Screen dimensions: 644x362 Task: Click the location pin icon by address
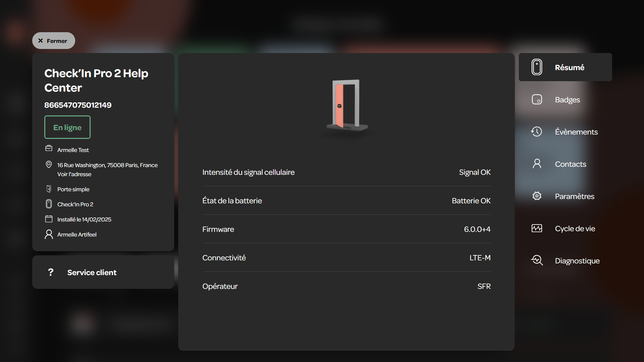49,164
